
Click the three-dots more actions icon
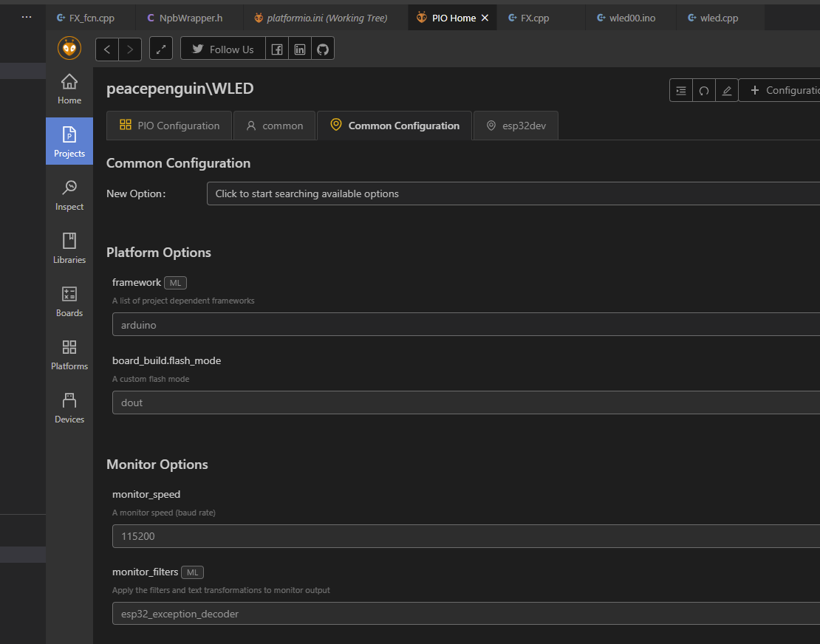point(26,17)
